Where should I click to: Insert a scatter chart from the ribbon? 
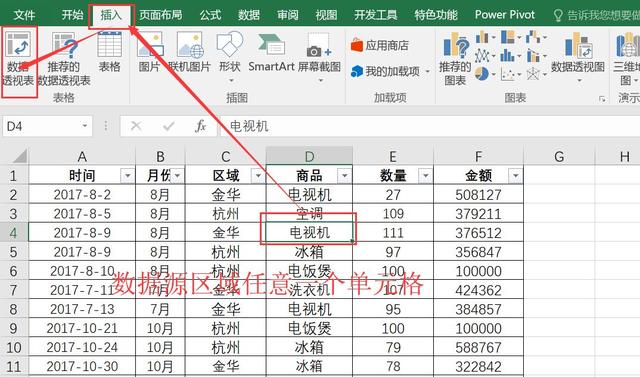[507, 74]
